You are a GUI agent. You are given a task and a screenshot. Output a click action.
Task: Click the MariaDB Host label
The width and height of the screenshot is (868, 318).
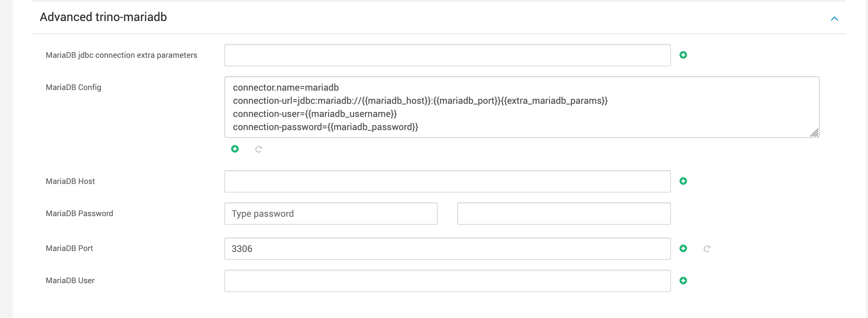coord(70,181)
